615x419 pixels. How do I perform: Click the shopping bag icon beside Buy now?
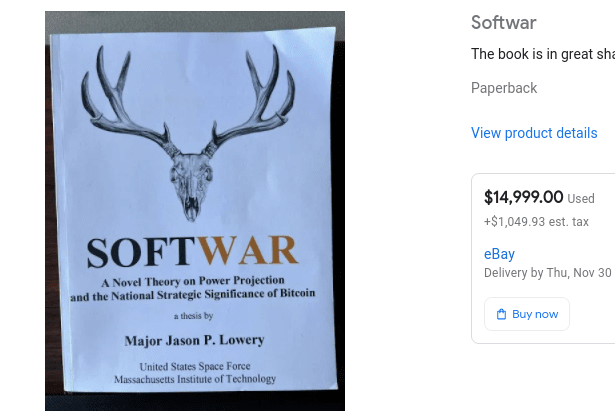click(x=501, y=314)
